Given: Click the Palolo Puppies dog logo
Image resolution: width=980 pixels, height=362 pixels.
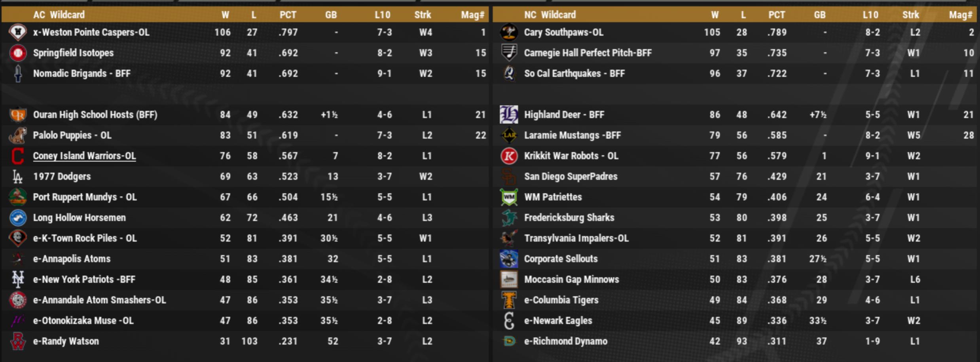Looking at the screenshot, I should click(x=18, y=135).
